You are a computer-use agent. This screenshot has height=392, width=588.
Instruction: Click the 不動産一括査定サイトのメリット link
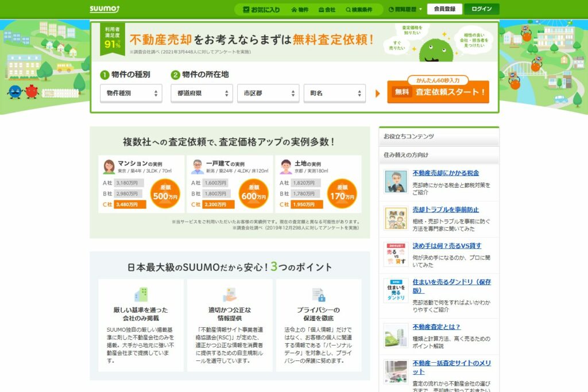point(451,363)
